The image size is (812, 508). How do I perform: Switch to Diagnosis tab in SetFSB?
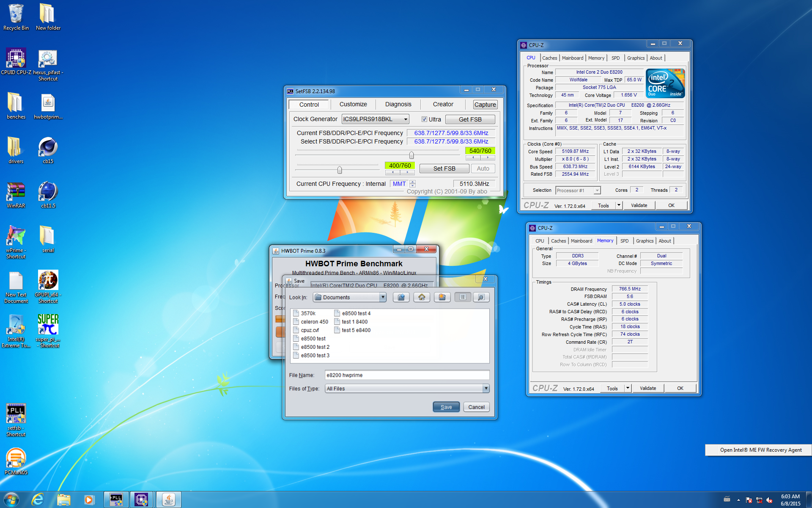398,104
